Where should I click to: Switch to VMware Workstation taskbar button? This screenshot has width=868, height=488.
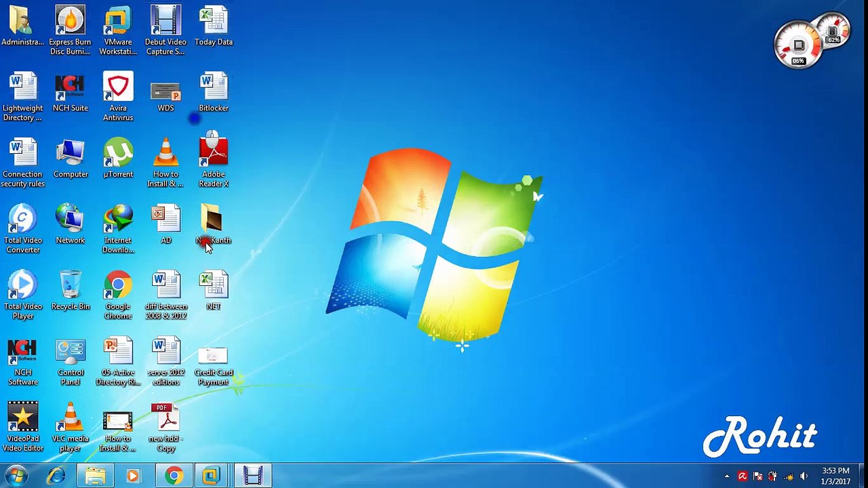click(212, 476)
